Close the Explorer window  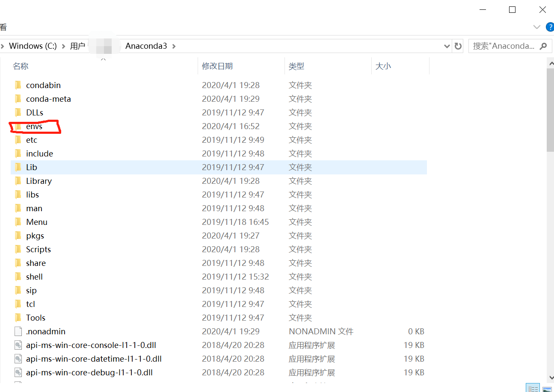(x=542, y=9)
